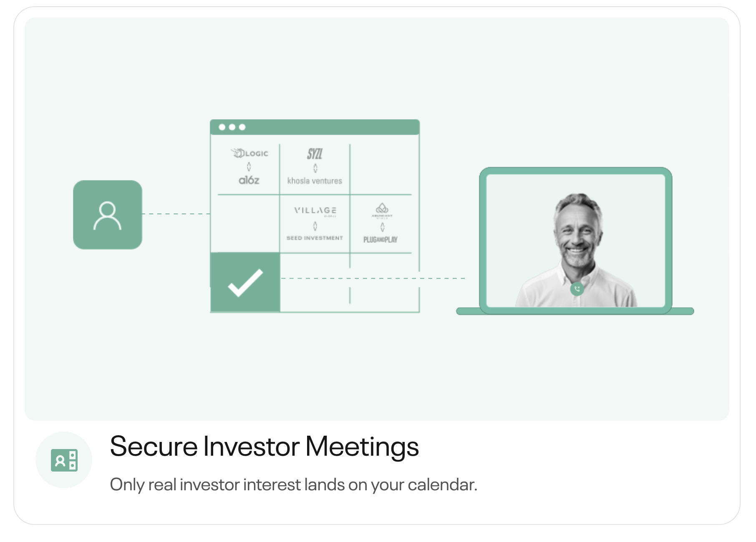The image size is (756, 542).
Task: Click the DLogic logo
Action: (249, 153)
